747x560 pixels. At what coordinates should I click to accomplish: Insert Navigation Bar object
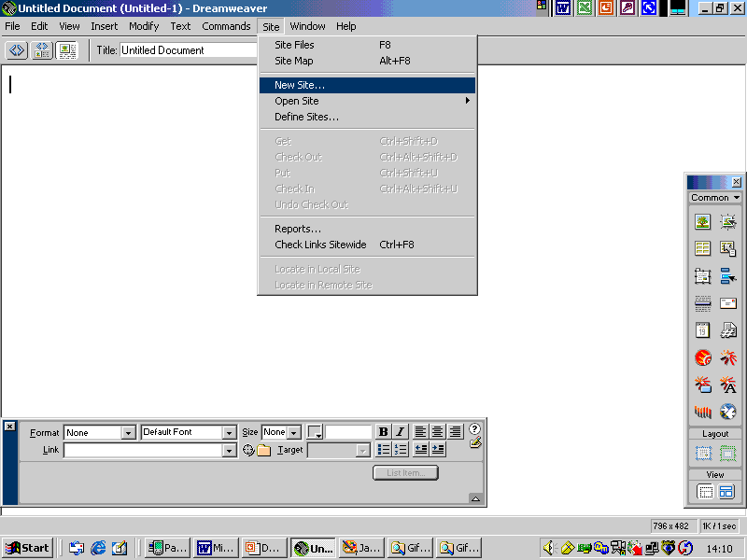(x=728, y=275)
